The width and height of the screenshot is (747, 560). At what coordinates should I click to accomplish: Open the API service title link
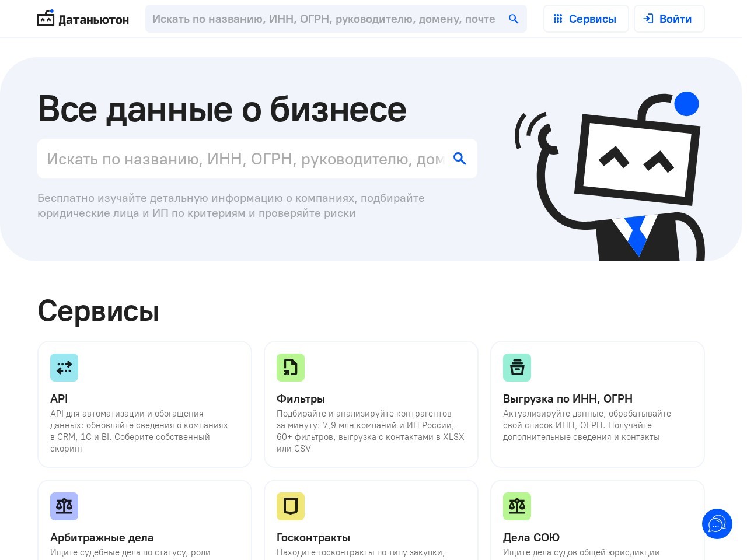pyautogui.click(x=59, y=398)
